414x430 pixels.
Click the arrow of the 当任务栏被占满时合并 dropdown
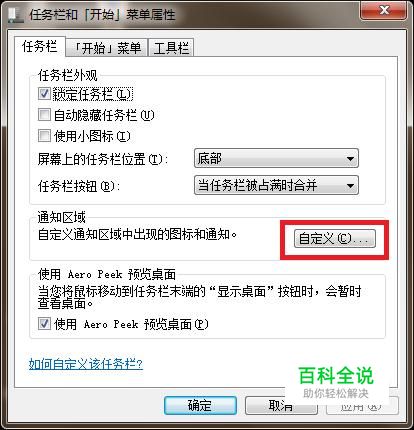[x=350, y=186]
